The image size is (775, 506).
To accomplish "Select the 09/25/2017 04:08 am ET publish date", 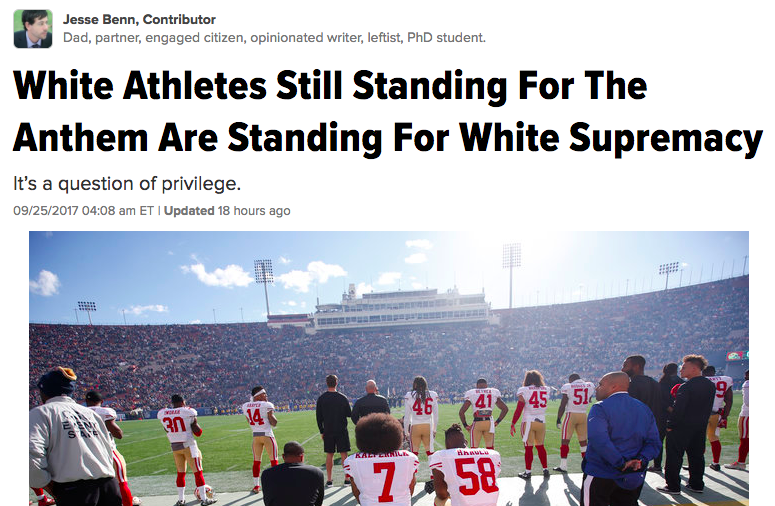I will click(84, 211).
